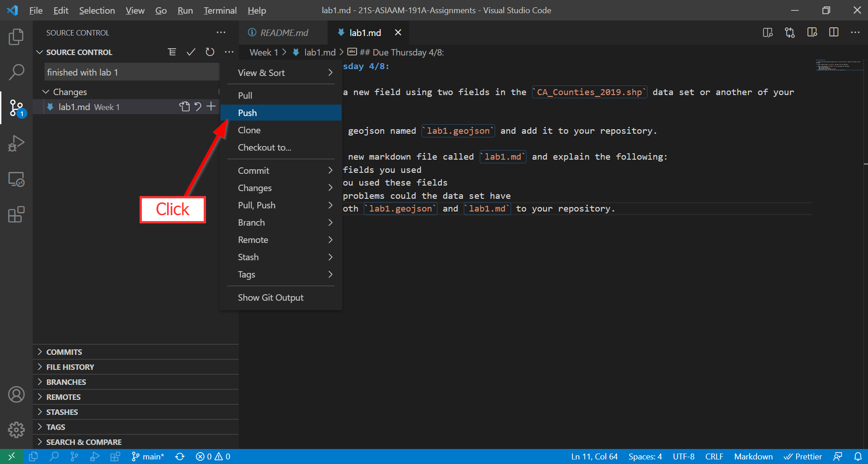Open the Extensions view
Screen dimensions: 868x464
pos(16,214)
